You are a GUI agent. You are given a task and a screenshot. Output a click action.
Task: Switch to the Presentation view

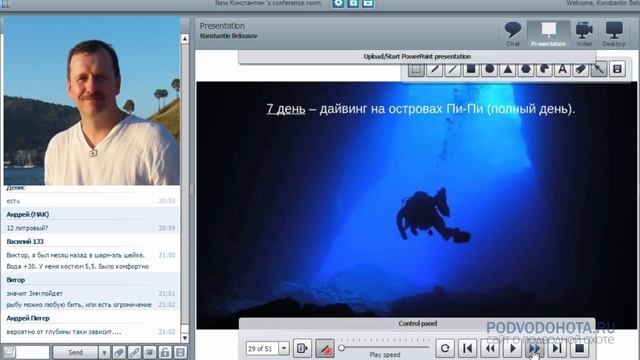click(x=549, y=34)
